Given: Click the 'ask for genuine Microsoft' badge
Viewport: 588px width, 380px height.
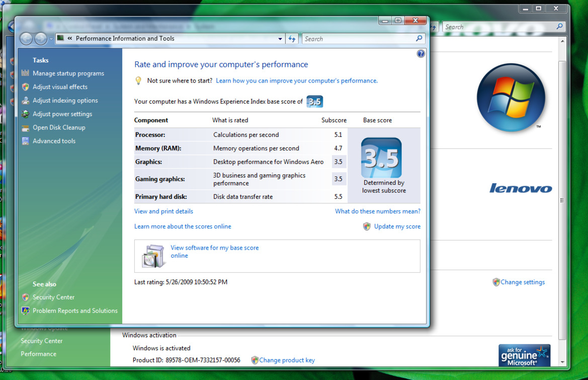Looking at the screenshot, I should pos(524,355).
